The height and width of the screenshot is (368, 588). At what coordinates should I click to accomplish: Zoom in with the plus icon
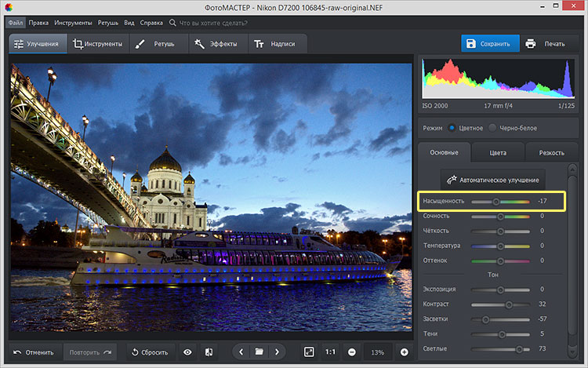(404, 352)
